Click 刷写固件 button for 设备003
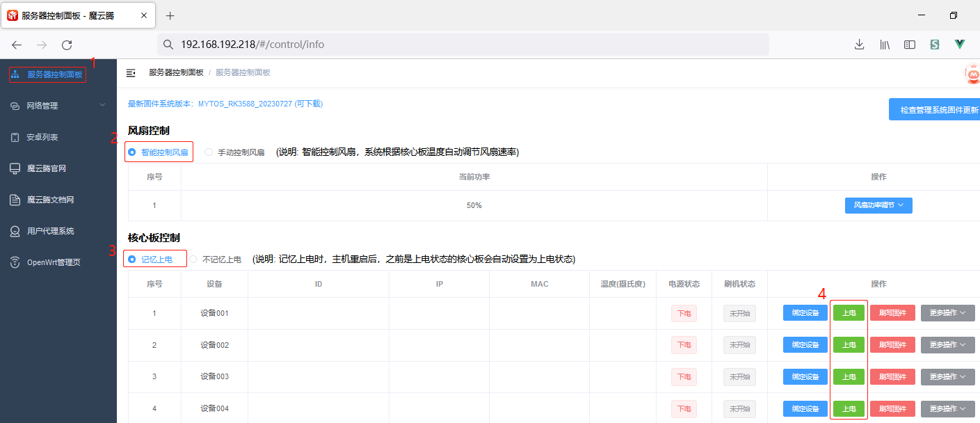Screen dimensions: 980x423 point(892,376)
